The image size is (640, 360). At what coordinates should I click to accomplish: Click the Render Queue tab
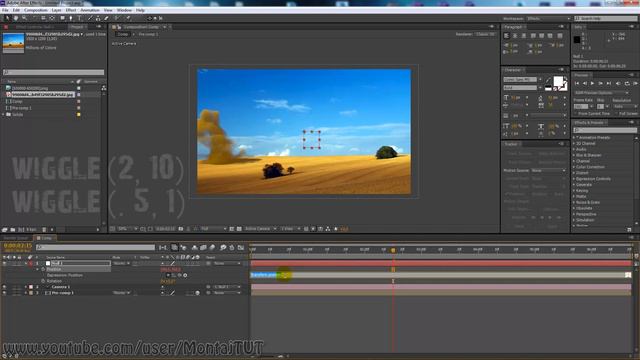[x=16, y=238]
